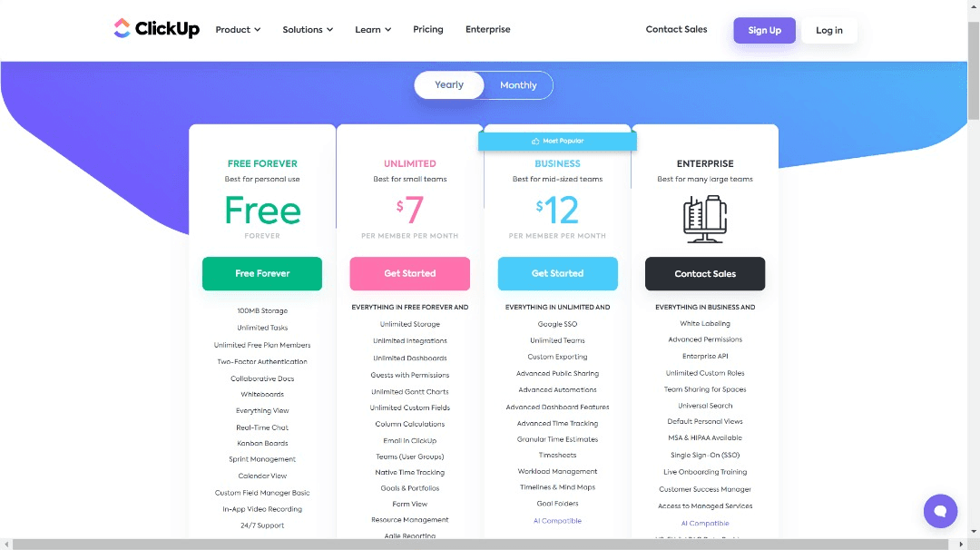Open AI Compatible link under Business plan
980x550 pixels.
tap(557, 521)
